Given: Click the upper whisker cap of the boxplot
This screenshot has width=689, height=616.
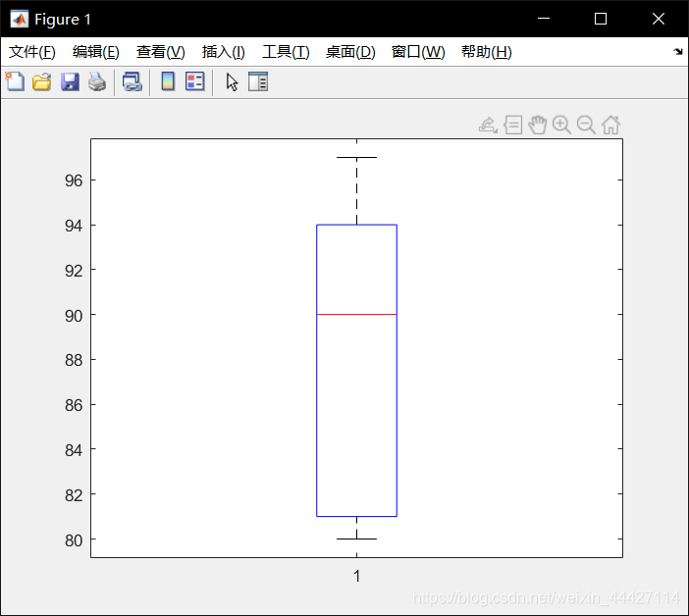Looking at the screenshot, I should pos(357,157).
